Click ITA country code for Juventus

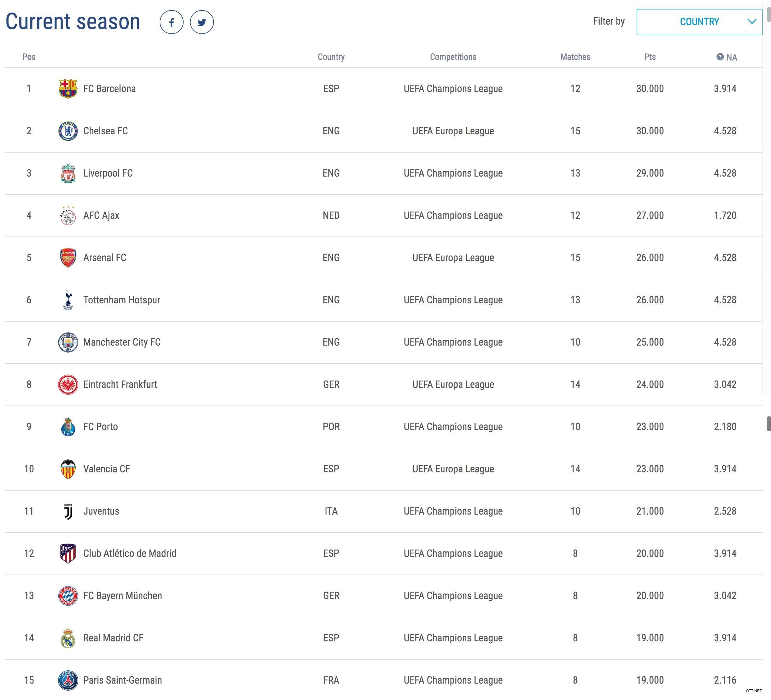pos(331,511)
